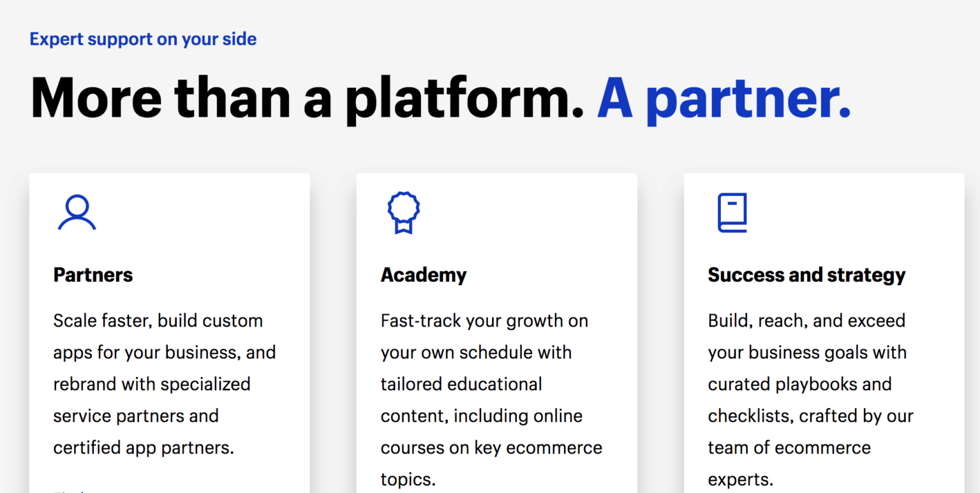The height and width of the screenshot is (493, 980).
Task: Click the 'courses on key ecommerce' line
Action: point(491,448)
